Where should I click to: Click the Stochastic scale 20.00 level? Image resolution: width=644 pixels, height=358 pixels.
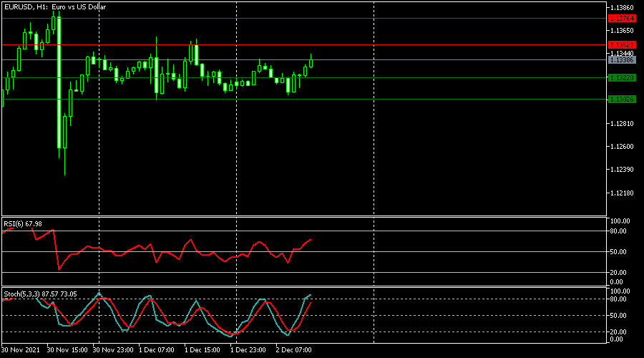click(618, 332)
